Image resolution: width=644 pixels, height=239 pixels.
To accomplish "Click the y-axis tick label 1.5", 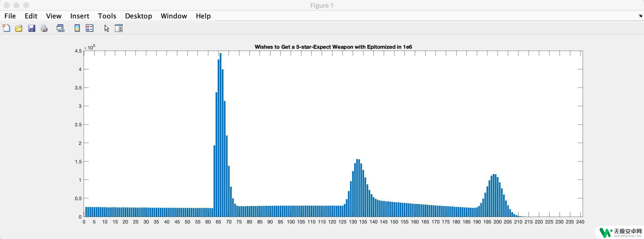I will [x=78, y=161].
